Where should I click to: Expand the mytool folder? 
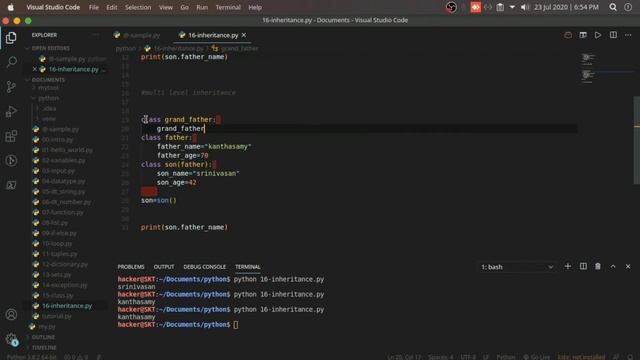coord(48,88)
